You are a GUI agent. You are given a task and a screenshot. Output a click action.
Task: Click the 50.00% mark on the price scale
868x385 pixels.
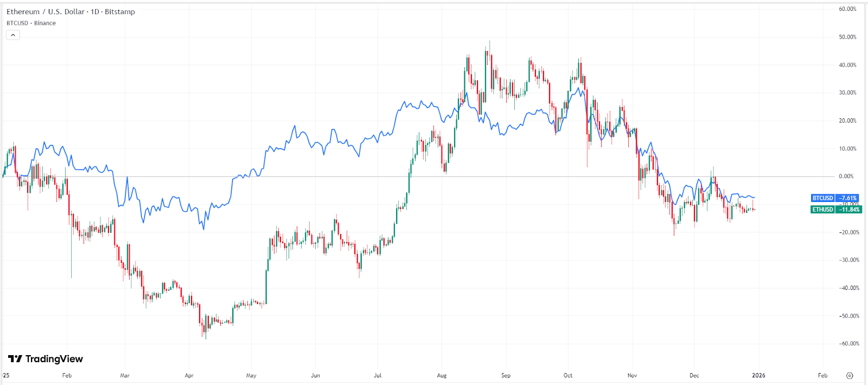849,38
